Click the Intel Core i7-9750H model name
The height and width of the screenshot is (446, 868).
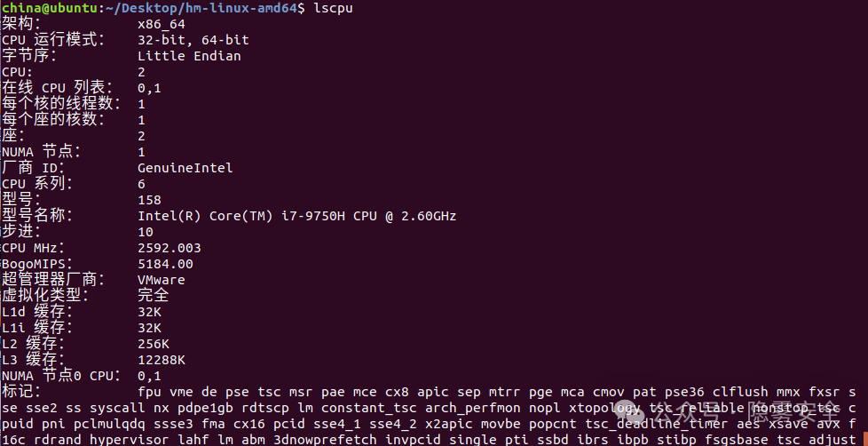point(297,216)
